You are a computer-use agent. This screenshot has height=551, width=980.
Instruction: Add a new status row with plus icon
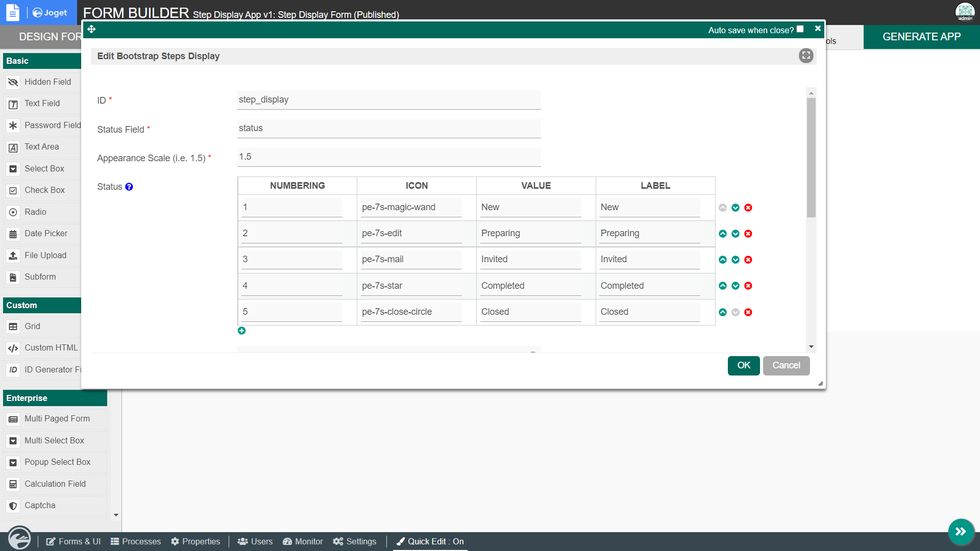tap(241, 331)
